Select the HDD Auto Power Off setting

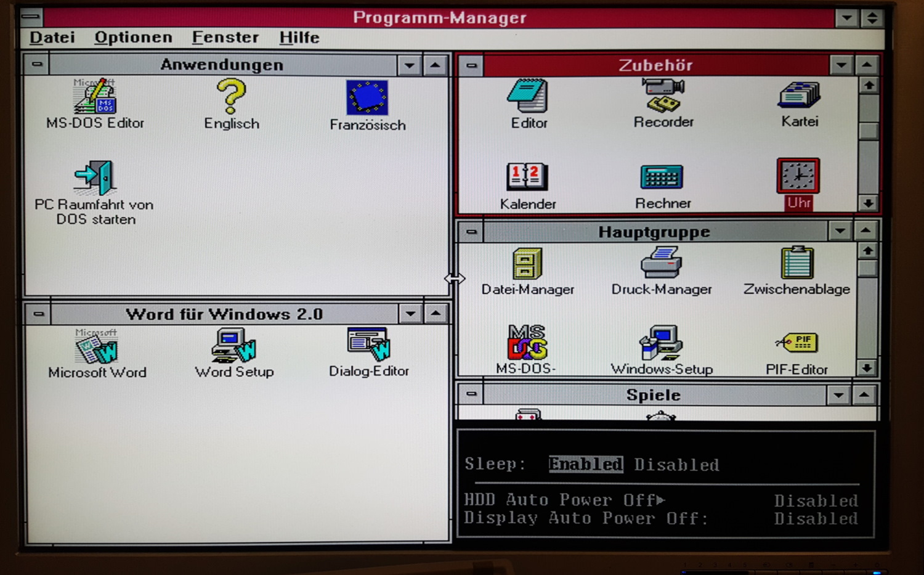tap(661, 500)
